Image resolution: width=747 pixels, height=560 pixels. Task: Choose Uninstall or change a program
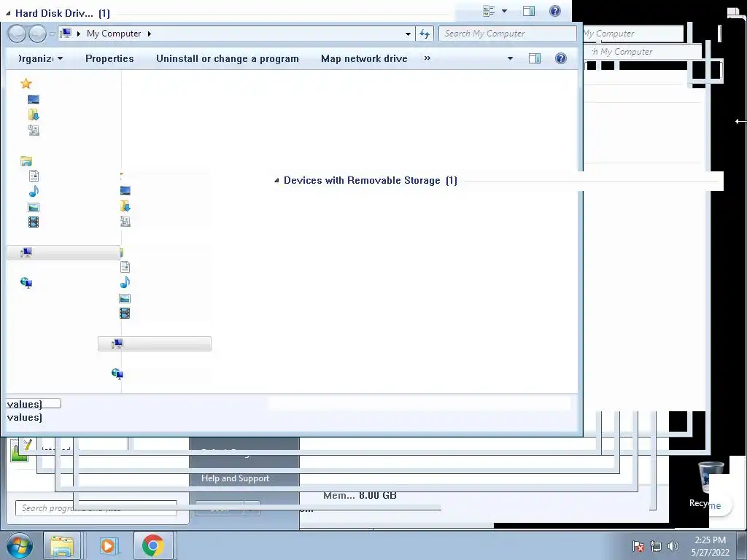click(228, 58)
